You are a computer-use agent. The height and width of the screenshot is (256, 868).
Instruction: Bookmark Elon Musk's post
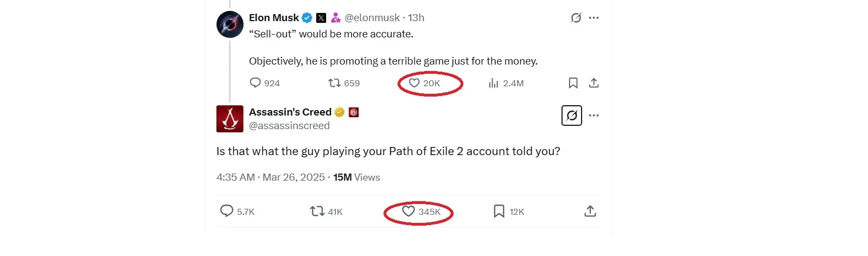[x=573, y=83]
